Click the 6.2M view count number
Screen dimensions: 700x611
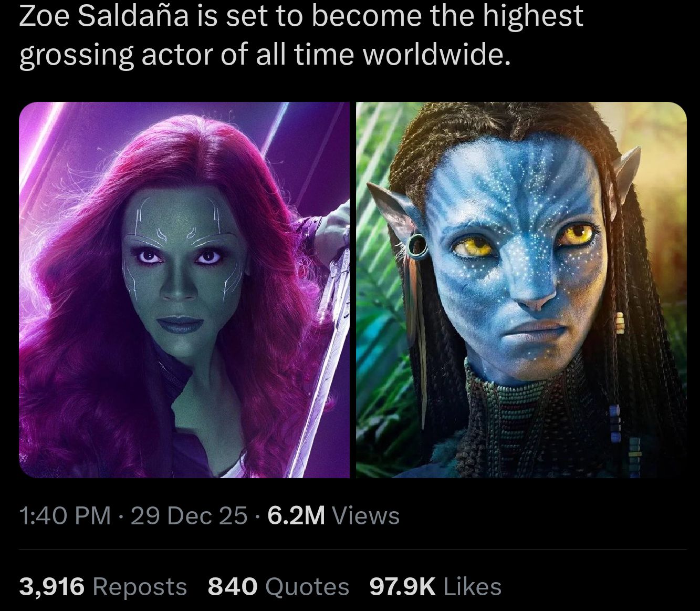click(296, 515)
